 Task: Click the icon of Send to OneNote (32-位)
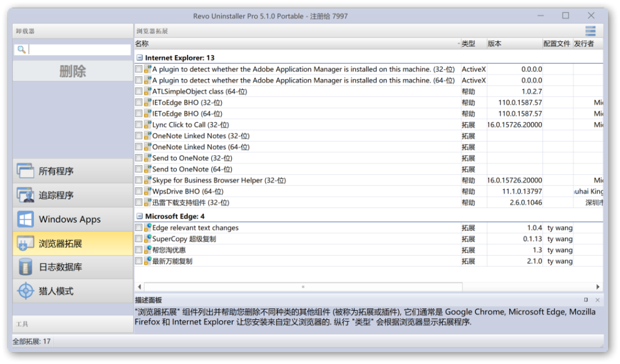[x=148, y=158]
